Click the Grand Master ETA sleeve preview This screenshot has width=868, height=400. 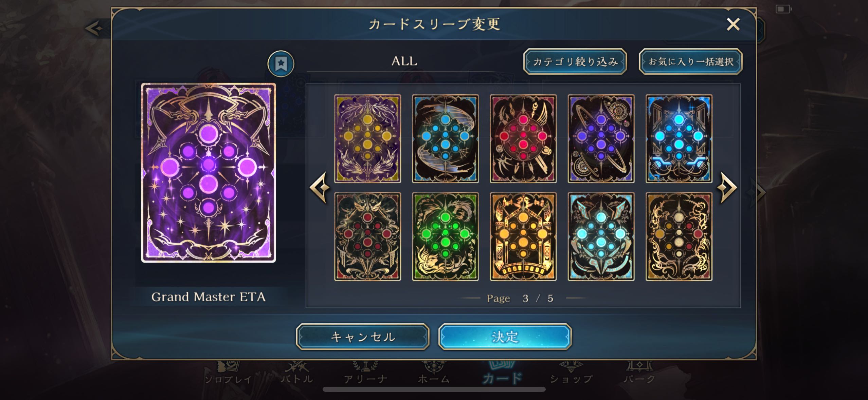209,173
